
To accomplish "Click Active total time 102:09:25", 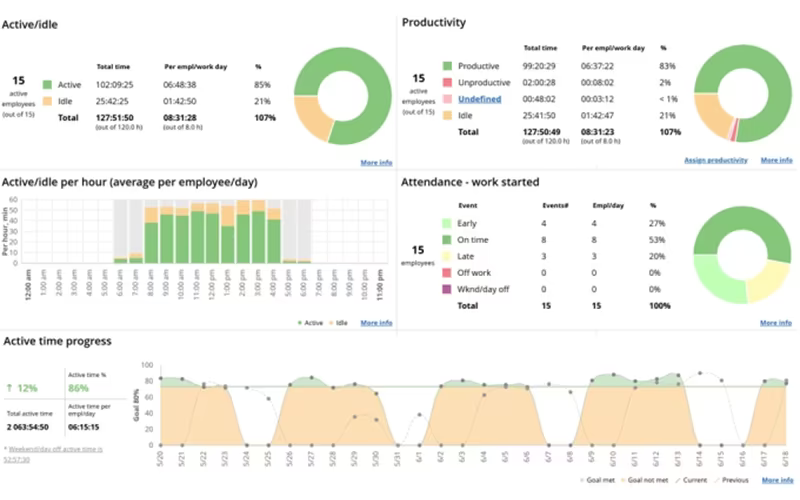I will click(x=114, y=85).
